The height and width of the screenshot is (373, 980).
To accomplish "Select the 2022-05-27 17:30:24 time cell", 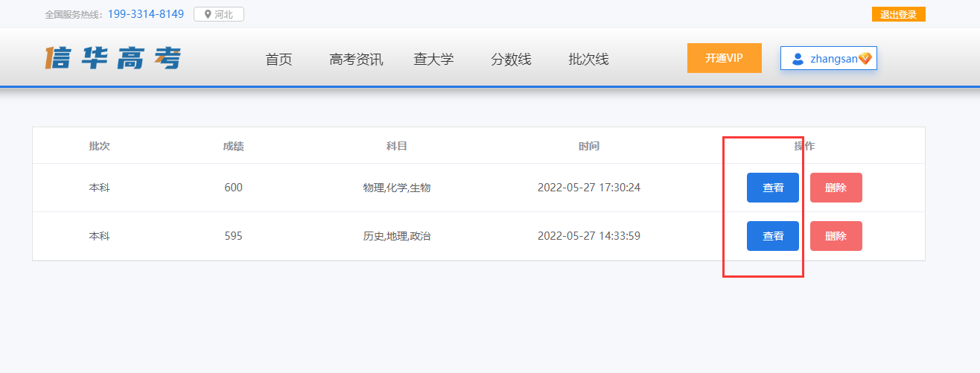I will [x=588, y=188].
